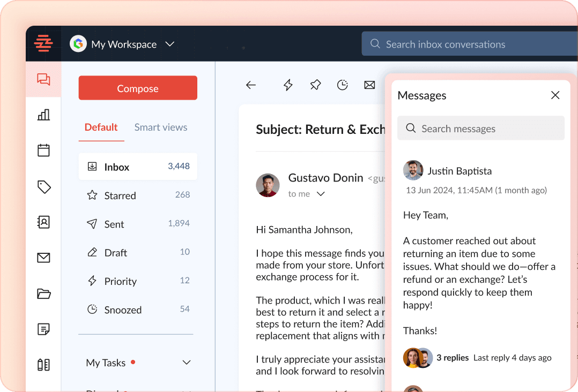Open the folder icon in sidebar
578x392 pixels.
[44, 293]
